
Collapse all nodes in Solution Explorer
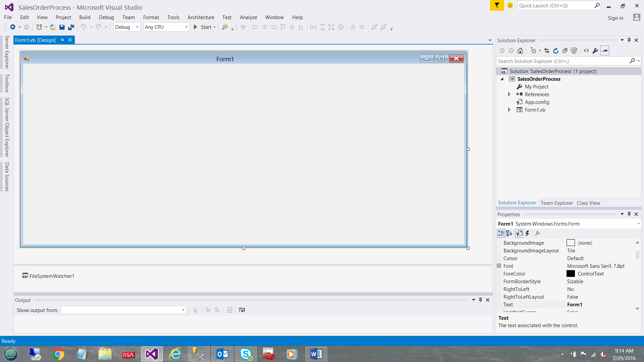point(565,51)
